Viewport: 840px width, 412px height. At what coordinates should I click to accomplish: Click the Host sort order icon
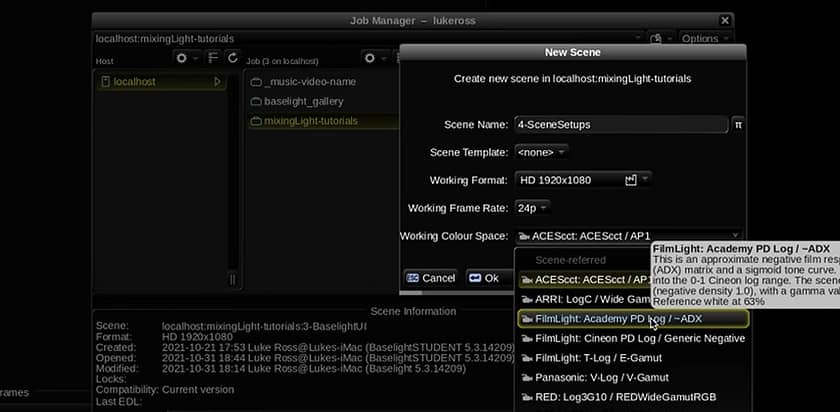click(213, 58)
